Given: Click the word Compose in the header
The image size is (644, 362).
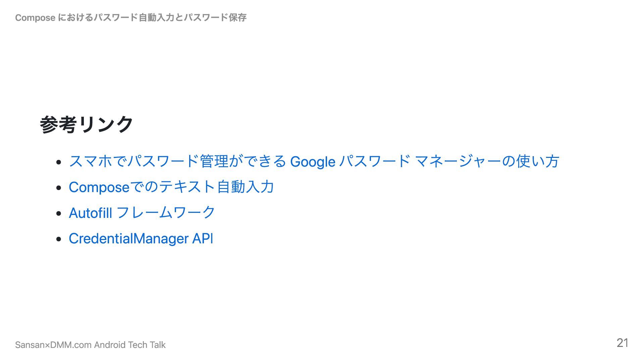Looking at the screenshot, I should point(35,18).
